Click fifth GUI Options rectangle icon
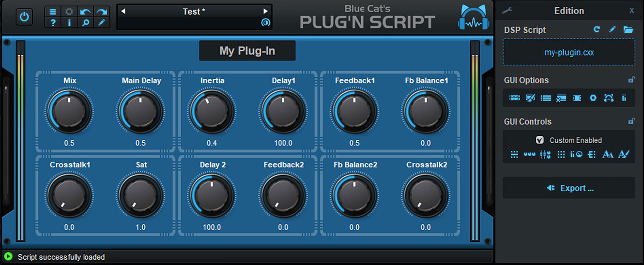 [577, 98]
